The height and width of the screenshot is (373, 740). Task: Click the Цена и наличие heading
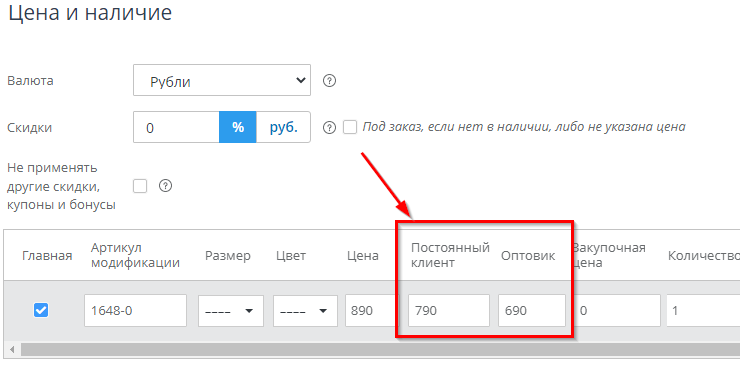(90, 12)
